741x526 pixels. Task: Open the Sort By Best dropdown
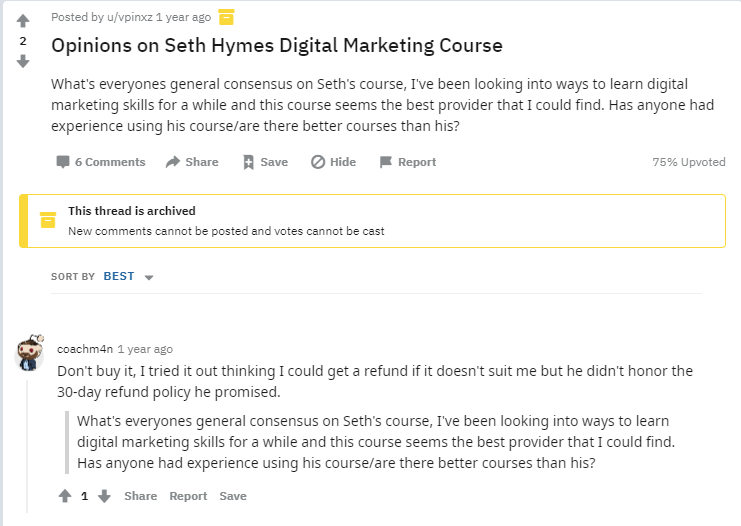(119, 276)
